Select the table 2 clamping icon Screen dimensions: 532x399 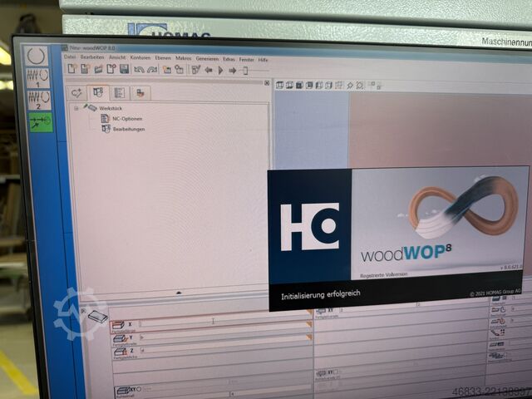point(39,100)
